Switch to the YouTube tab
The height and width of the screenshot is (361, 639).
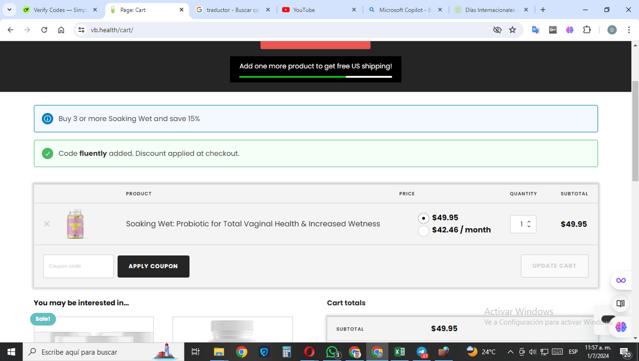[318, 10]
